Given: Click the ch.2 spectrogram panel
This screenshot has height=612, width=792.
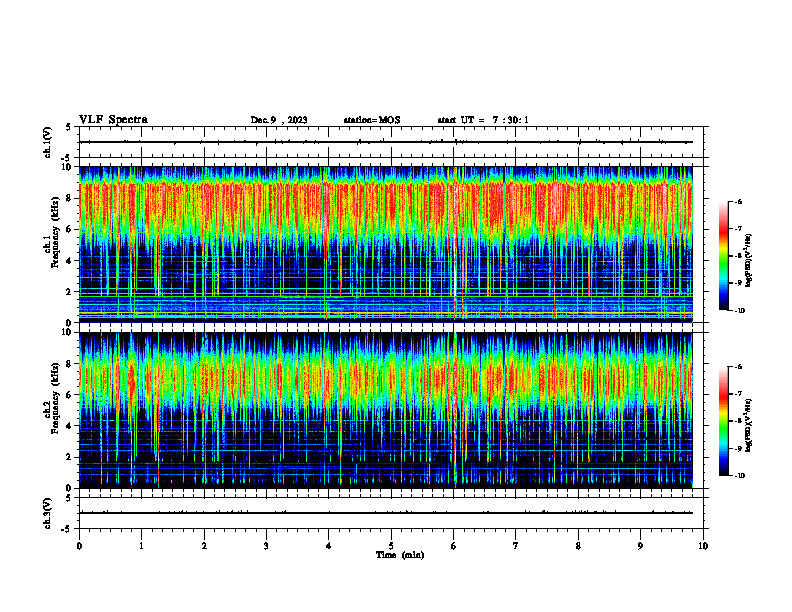Looking at the screenshot, I should click(386, 410).
